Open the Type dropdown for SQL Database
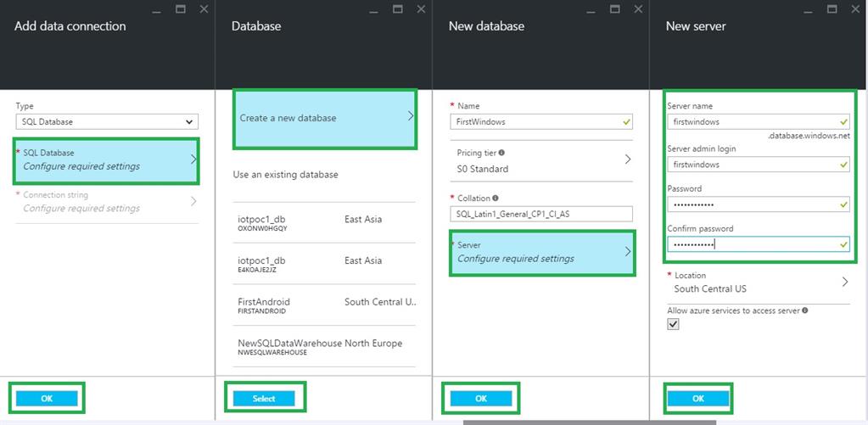 point(107,121)
